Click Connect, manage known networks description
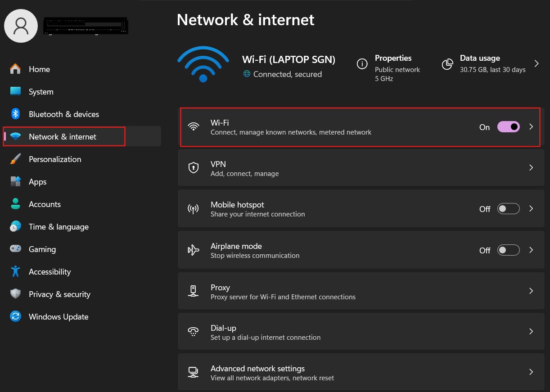Image resolution: width=550 pixels, height=392 pixels. click(x=291, y=132)
